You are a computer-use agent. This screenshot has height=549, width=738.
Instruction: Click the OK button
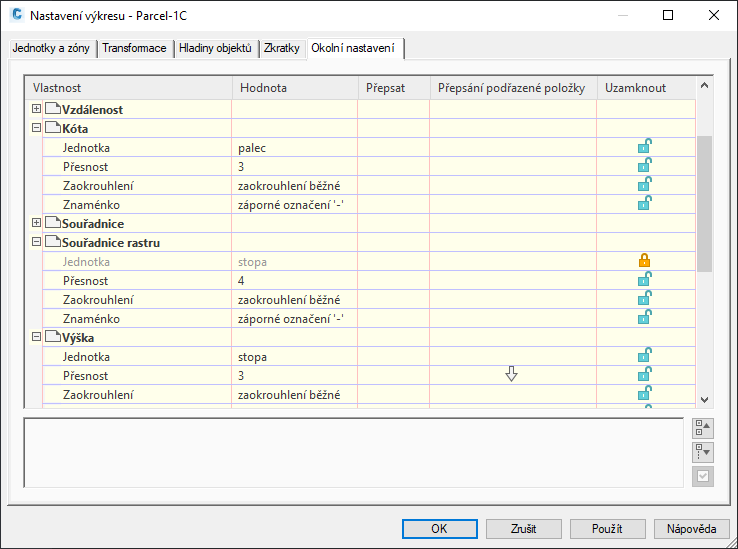click(x=440, y=529)
